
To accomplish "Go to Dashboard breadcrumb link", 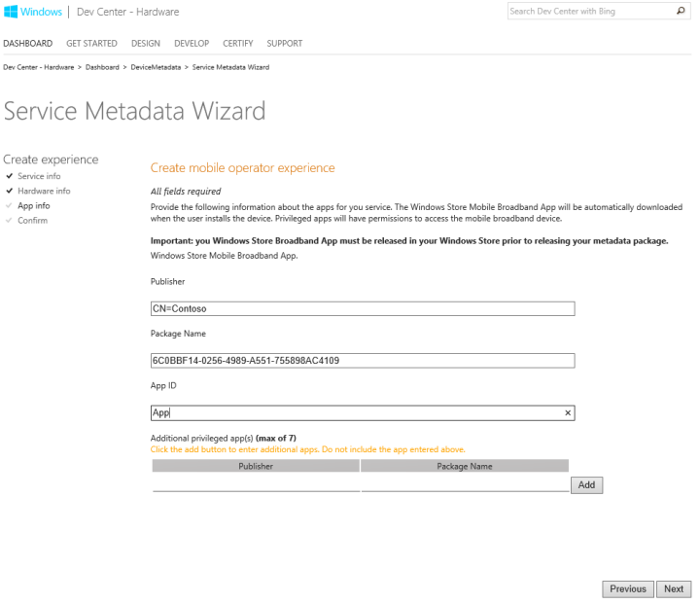I will 102,67.
